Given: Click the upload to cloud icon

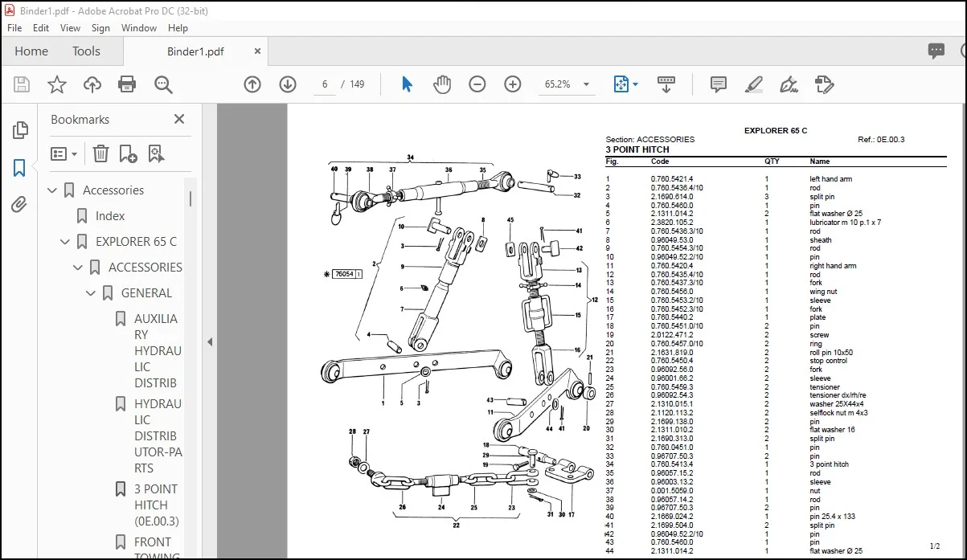Looking at the screenshot, I should click(92, 84).
